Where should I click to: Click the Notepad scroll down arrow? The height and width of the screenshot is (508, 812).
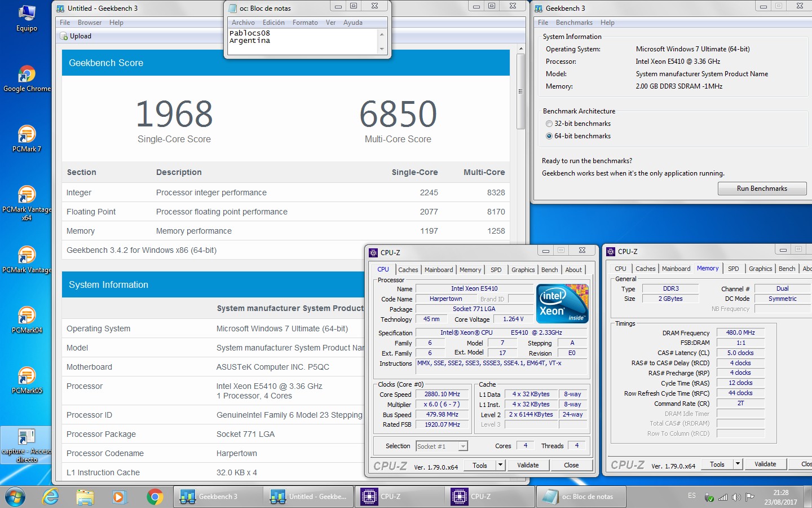pos(382,49)
